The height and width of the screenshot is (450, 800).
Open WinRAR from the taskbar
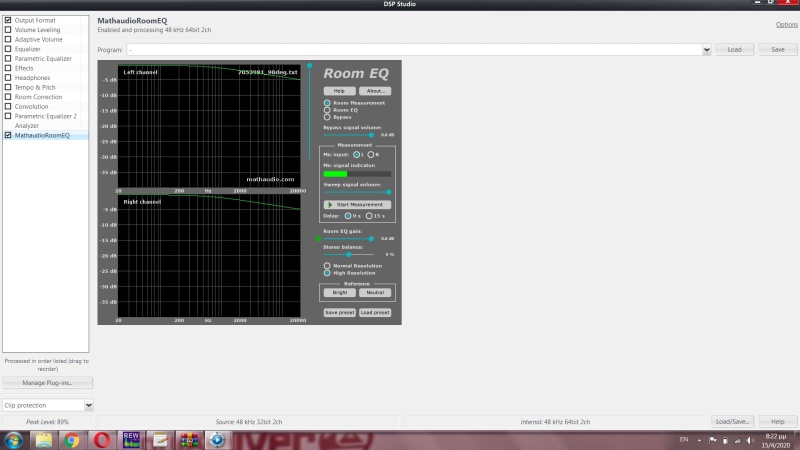[188, 439]
